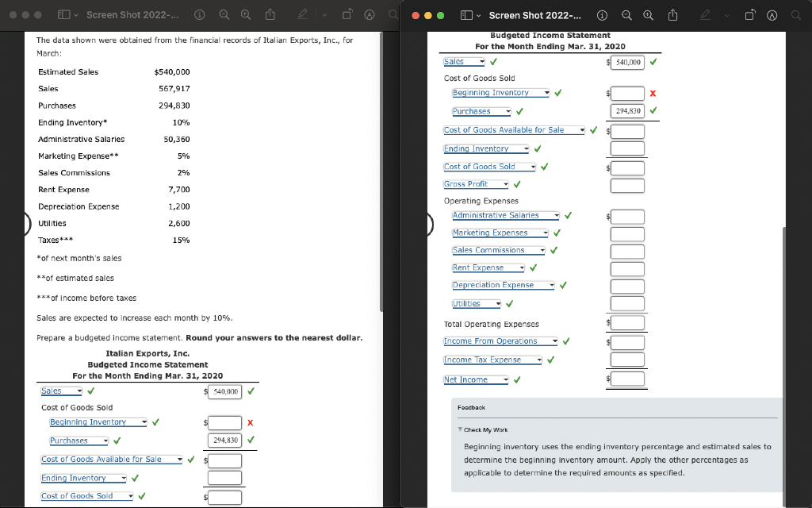The image size is (812, 508).
Task: Open Income Tax Expense dropdown
Action: tap(492, 360)
